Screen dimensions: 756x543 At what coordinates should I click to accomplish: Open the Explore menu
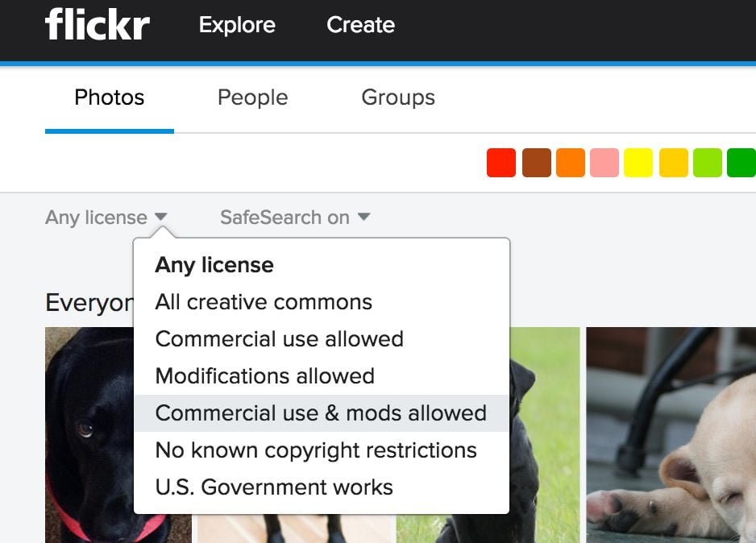(x=237, y=25)
